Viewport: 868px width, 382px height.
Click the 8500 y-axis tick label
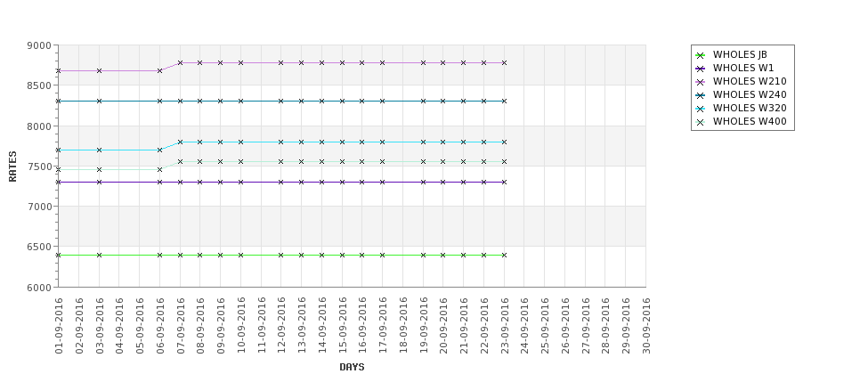[39, 85]
